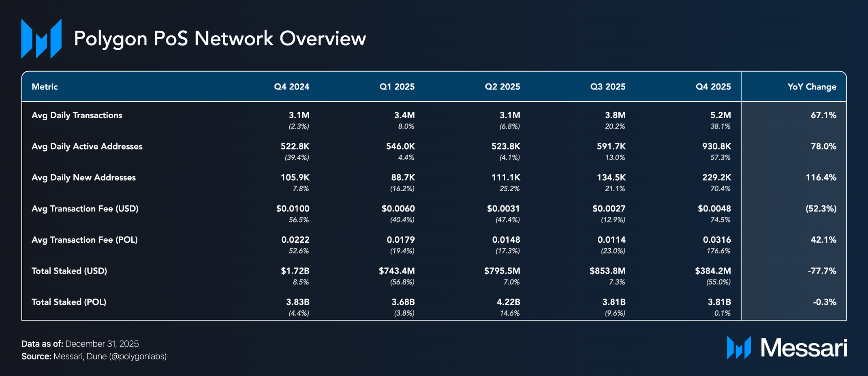
Task: Select the 116.4% YoY change value
Action: coord(821,178)
